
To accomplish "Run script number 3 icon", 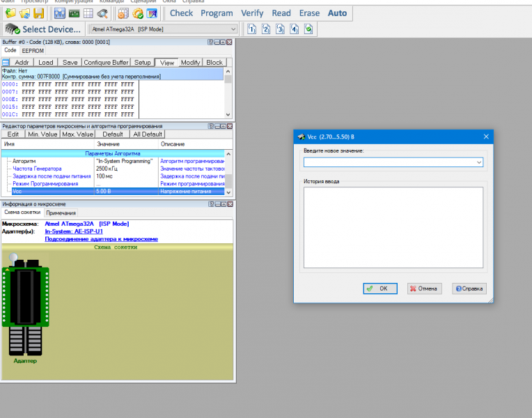I will coord(280,29).
